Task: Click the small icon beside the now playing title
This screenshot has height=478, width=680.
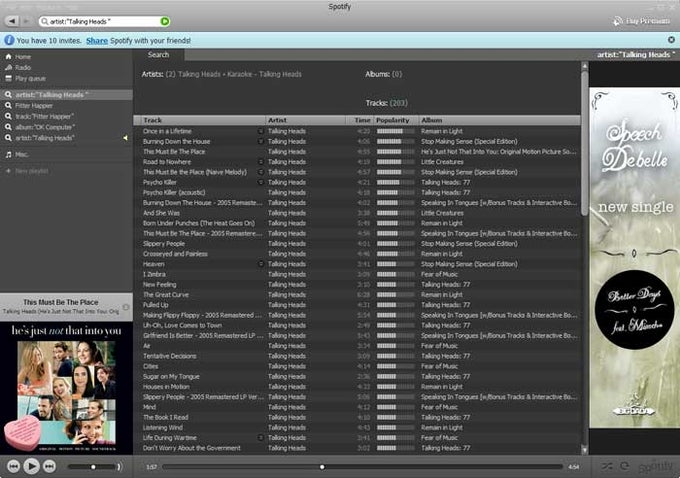Action: click(x=126, y=307)
